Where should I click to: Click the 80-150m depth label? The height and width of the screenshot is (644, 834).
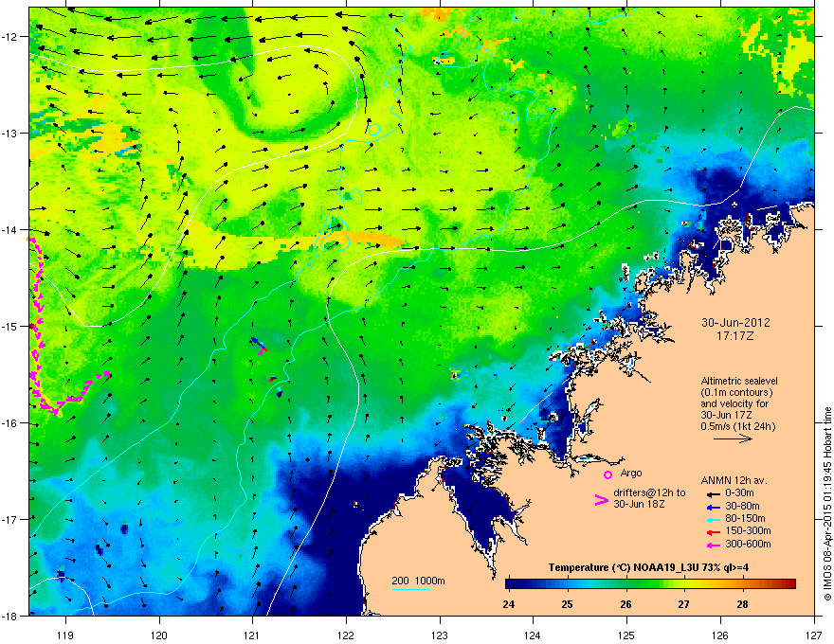click(x=745, y=518)
